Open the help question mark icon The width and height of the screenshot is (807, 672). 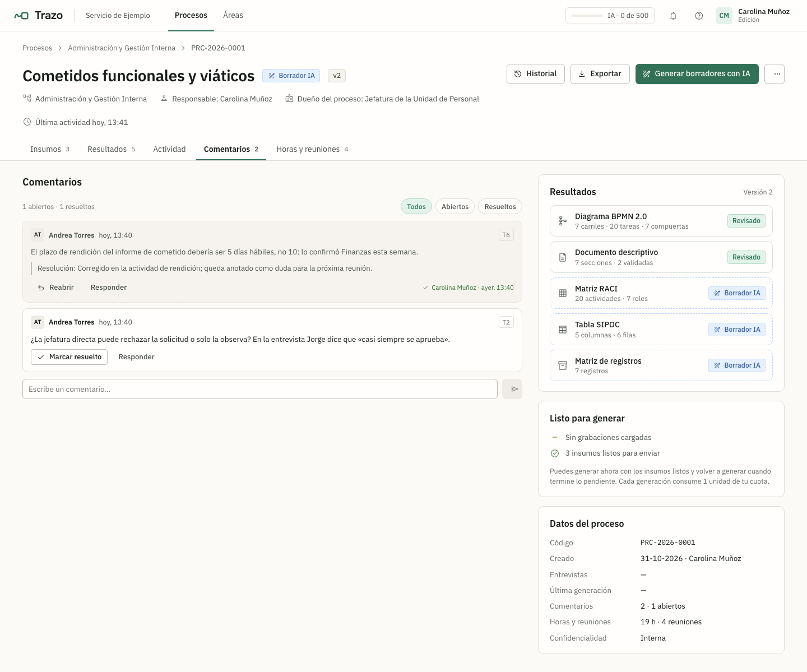click(699, 16)
